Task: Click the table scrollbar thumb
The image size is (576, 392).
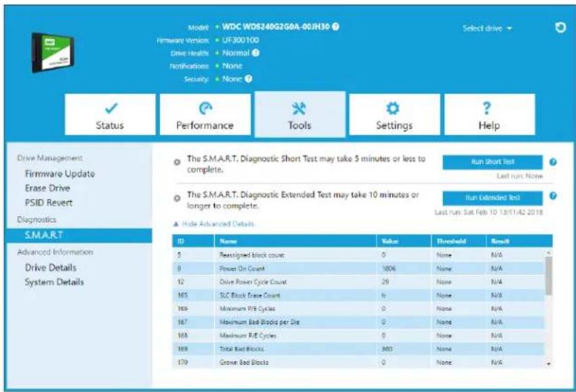Action: [x=548, y=276]
